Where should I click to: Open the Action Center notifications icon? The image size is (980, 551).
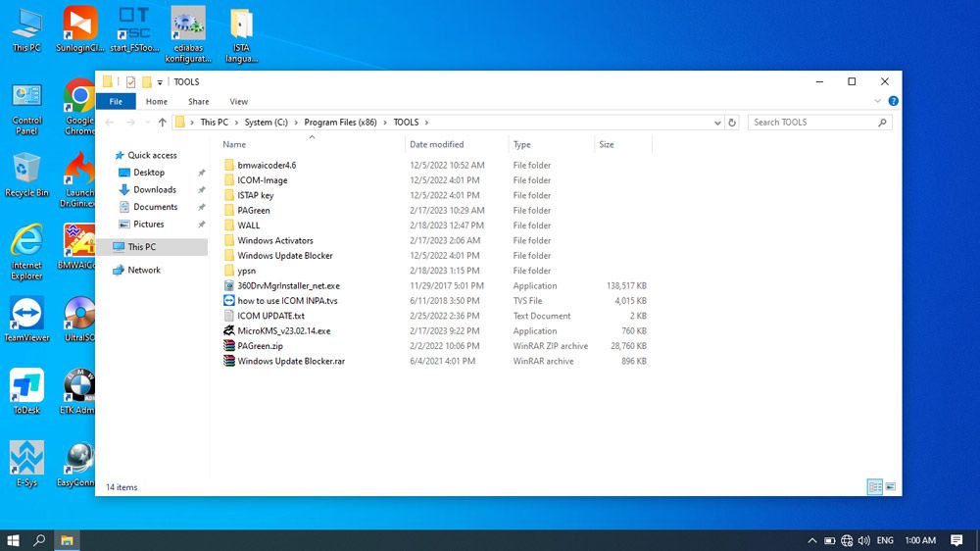956,540
